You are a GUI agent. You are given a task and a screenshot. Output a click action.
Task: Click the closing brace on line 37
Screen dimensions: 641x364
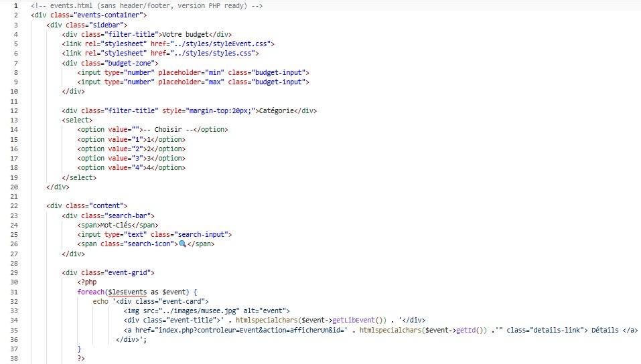pos(79,349)
